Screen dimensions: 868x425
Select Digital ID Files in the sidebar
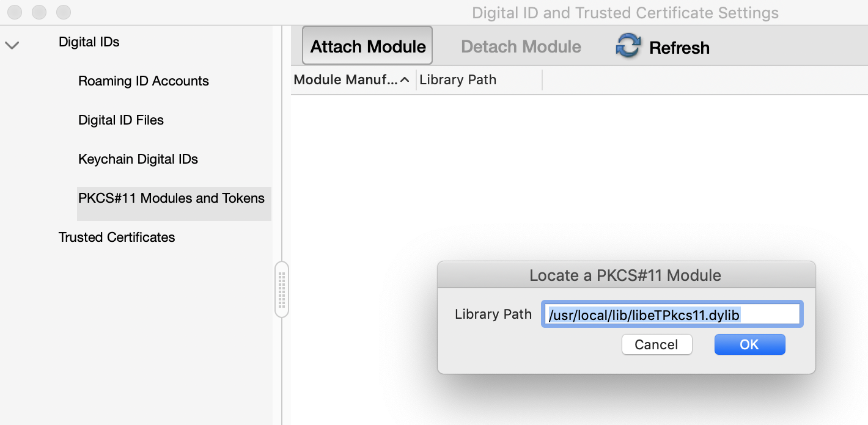coord(121,120)
